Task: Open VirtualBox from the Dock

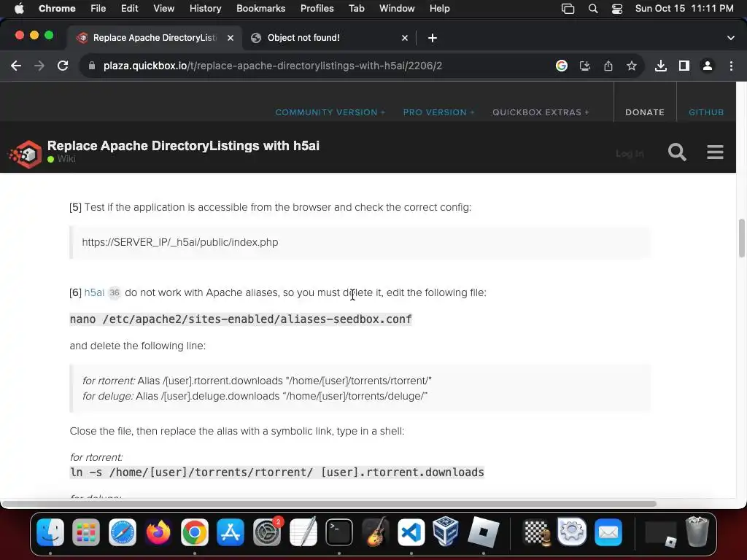Action: (x=446, y=532)
